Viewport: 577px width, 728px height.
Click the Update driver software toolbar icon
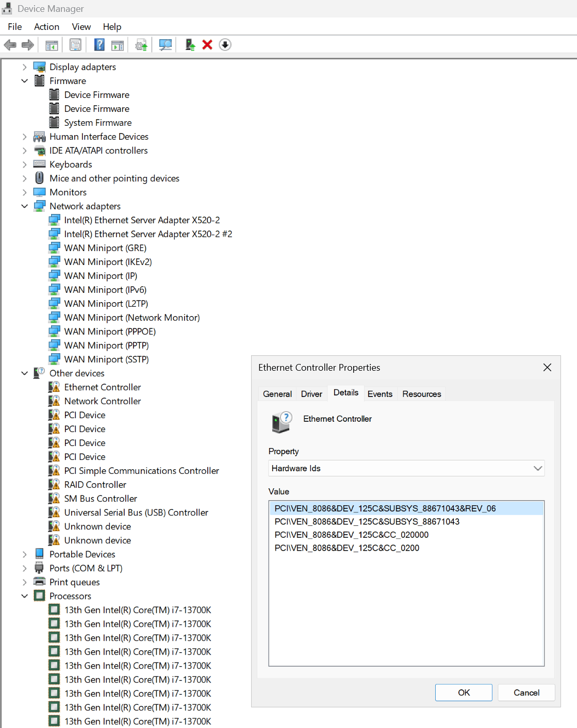click(x=141, y=45)
